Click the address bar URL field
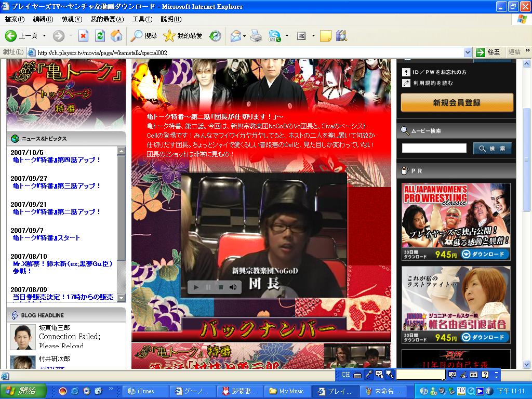Screen dimensions: 532x399 250,52
